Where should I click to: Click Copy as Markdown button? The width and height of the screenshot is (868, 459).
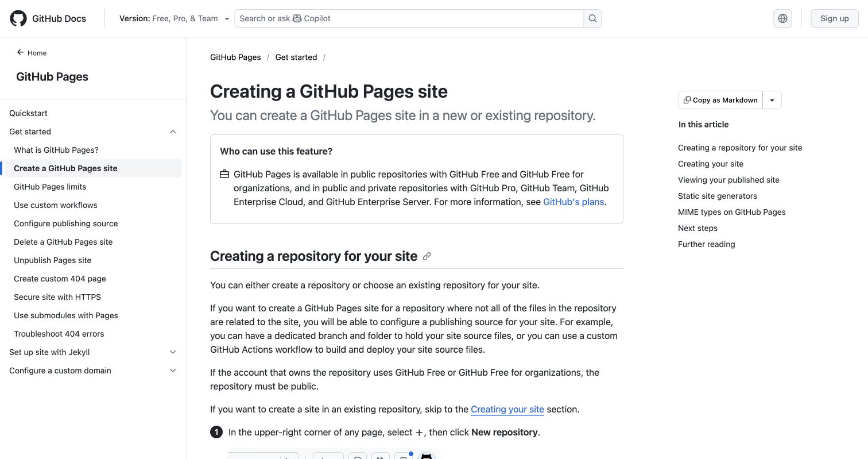(721, 100)
